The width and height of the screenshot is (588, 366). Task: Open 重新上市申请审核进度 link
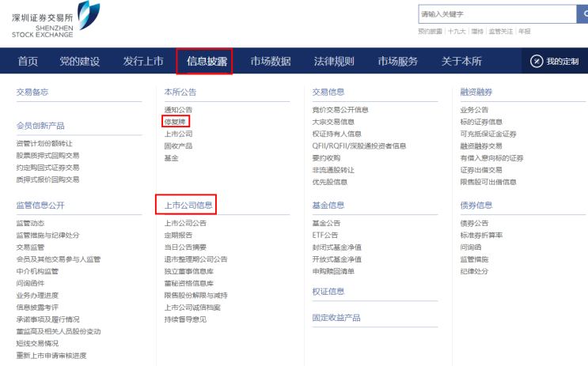(51, 356)
